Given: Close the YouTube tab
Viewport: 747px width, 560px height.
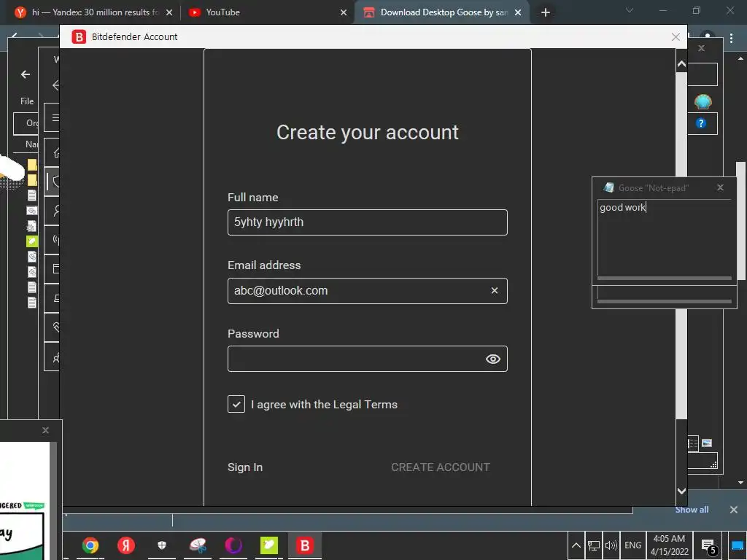Looking at the screenshot, I should (x=344, y=12).
